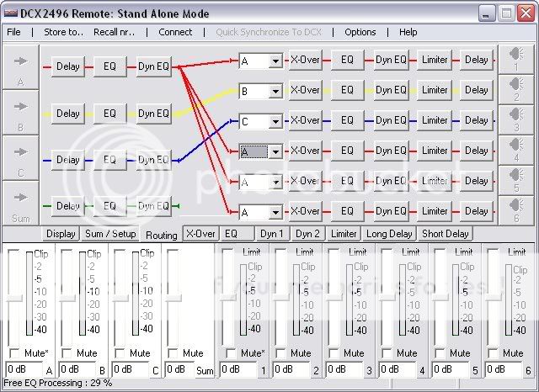Viewport: 539px width, 392px height.
Task: Mute input channel B
Action: [67, 353]
